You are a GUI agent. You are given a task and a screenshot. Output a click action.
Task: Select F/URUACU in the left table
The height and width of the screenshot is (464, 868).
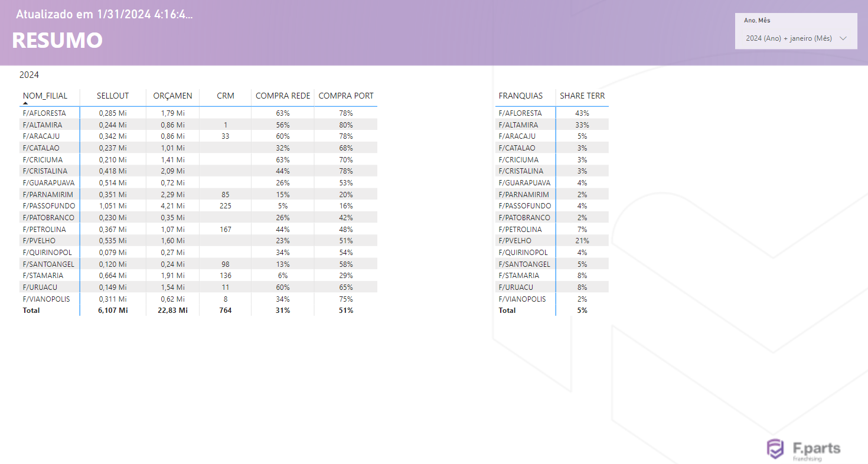point(40,287)
